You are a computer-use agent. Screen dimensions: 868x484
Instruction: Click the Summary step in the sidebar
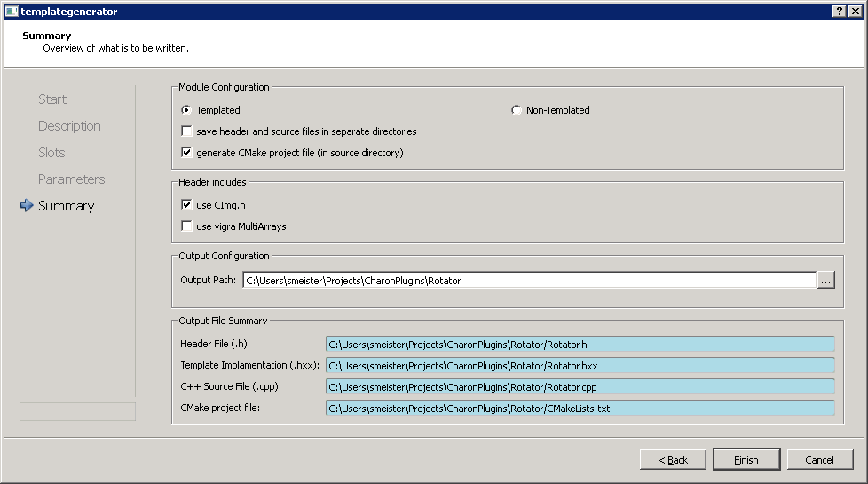pos(66,205)
